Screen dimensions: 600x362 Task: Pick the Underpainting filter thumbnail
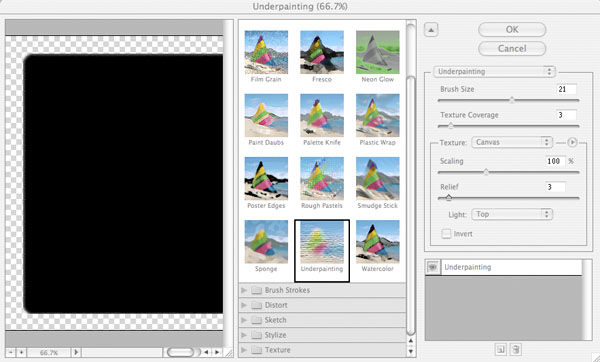click(322, 242)
